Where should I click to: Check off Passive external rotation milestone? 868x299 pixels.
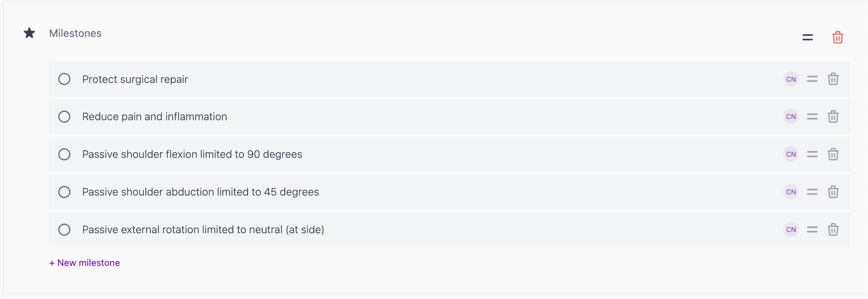click(x=64, y=230)
